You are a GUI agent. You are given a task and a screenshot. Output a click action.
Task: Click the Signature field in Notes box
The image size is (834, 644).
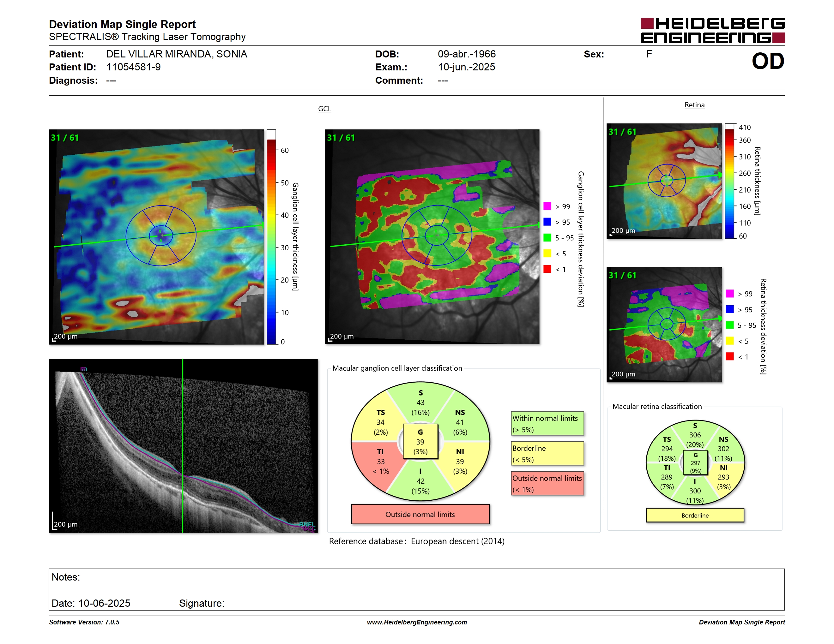(202, 603)
